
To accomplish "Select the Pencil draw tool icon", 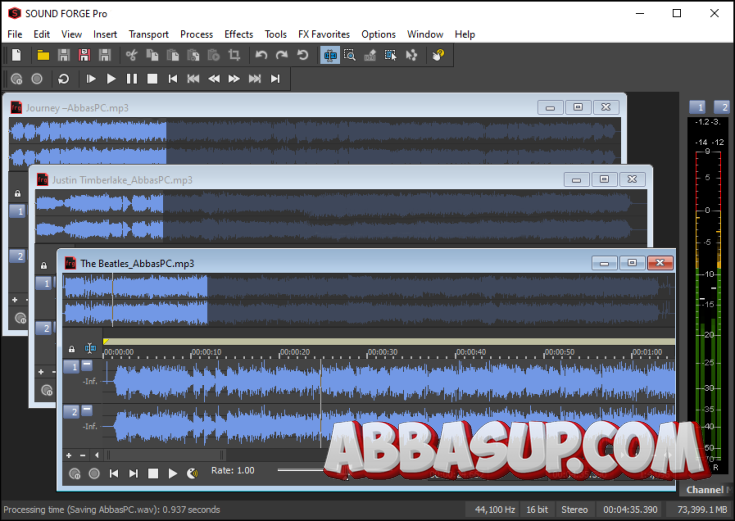I will coord(370,55).
